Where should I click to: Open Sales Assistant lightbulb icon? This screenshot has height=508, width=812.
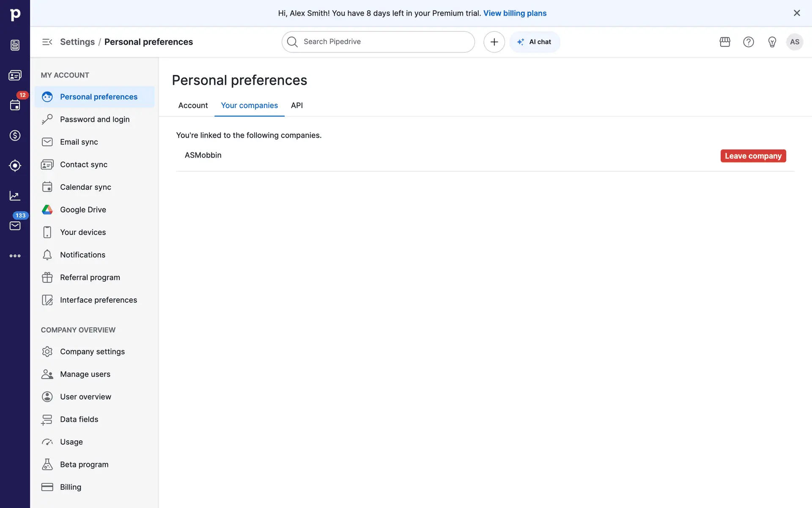tap(772, 42)
